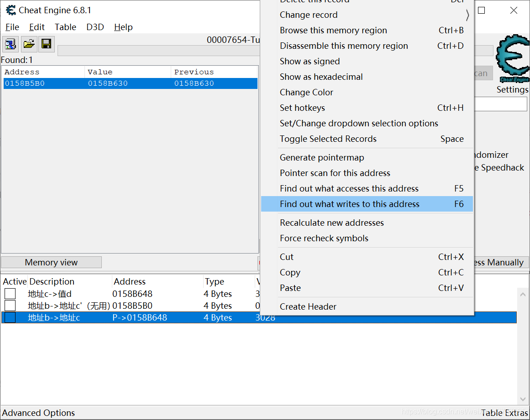Image resolution: width=530 pixels, height=420 pixels.
Task: Sort found list by Address column
Action: tap(43, 72)
